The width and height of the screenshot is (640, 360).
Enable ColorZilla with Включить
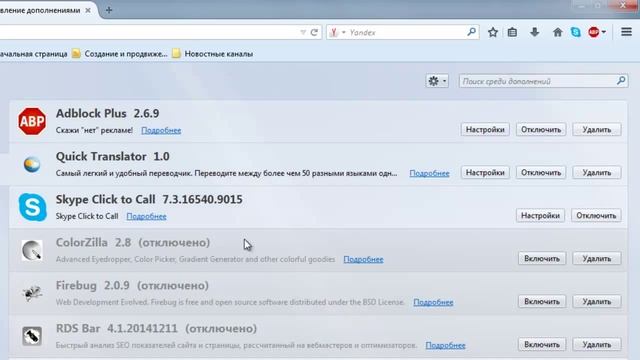542,258
